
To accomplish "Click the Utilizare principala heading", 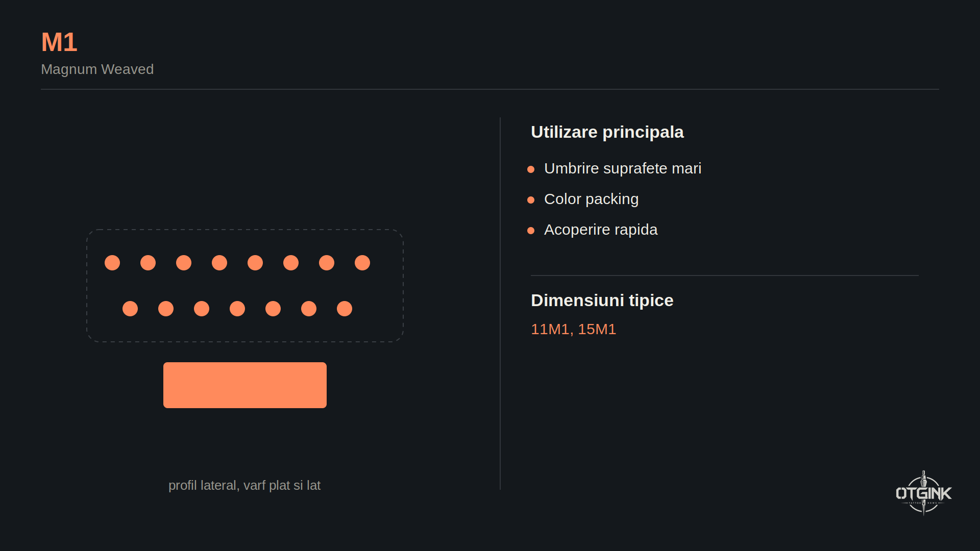I will pyautogui.click(x=607, y=132).
